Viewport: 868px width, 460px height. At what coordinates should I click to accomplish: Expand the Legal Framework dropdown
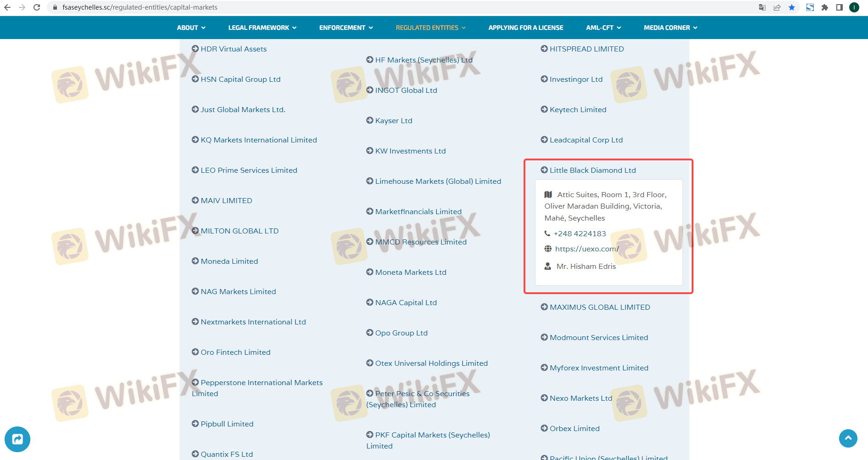coord(262,28)
